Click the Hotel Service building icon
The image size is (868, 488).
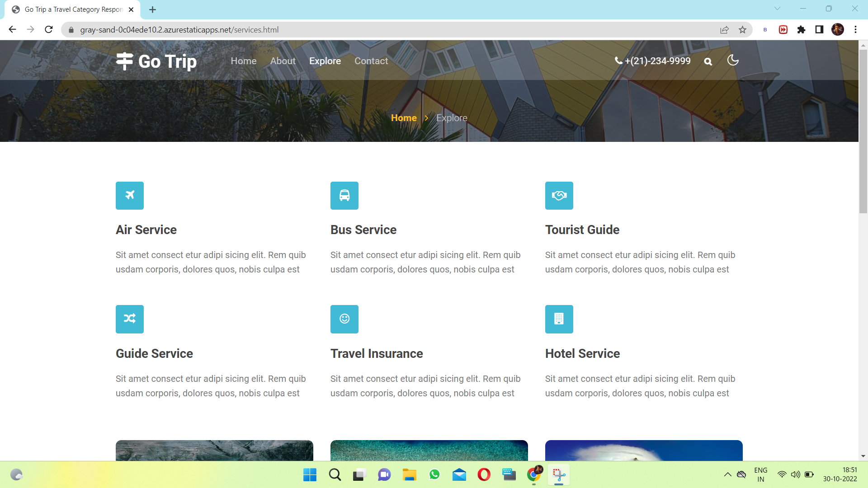pyautogui.click(x=559, y=319)
